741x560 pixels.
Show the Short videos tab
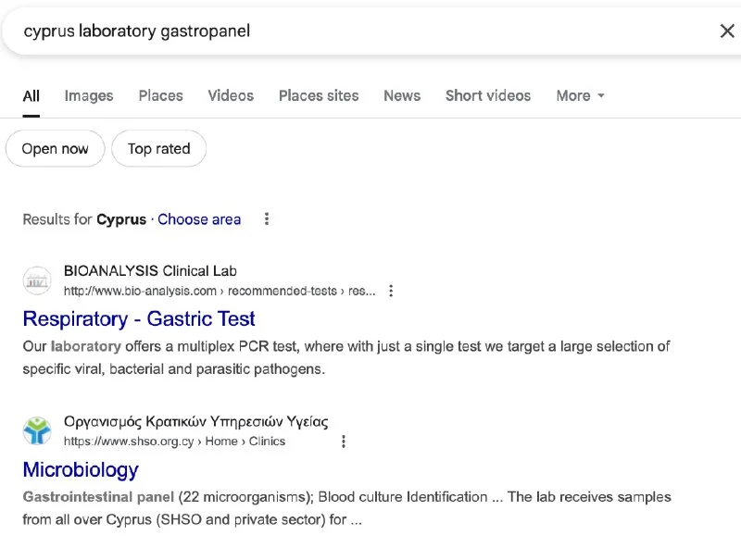pos(488,95)
